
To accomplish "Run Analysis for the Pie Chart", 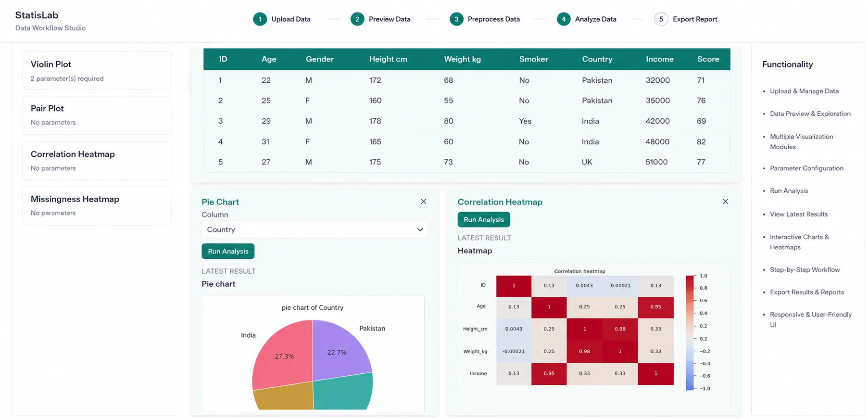I will tap(228, 251).
